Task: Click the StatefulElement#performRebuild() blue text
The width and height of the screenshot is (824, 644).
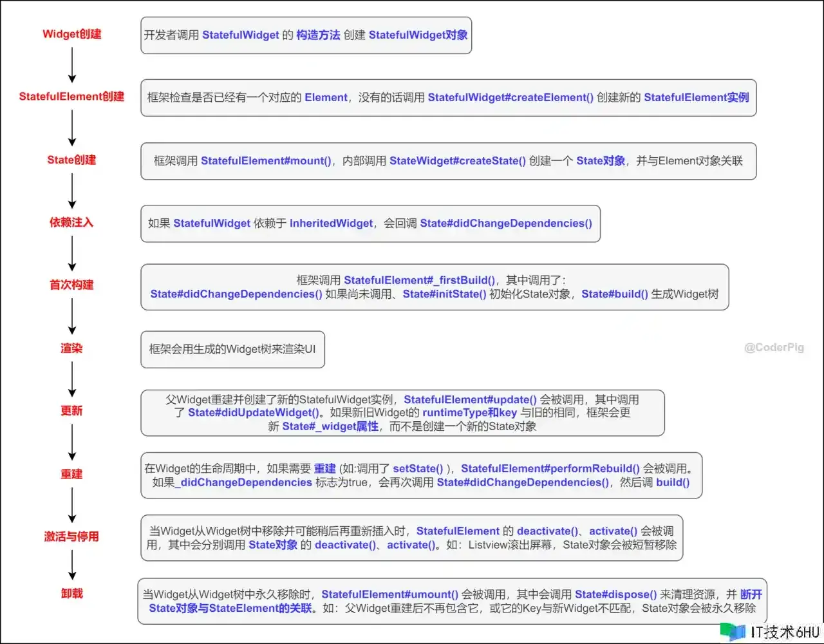Action: pyautogui.click(x=550, y=469)
